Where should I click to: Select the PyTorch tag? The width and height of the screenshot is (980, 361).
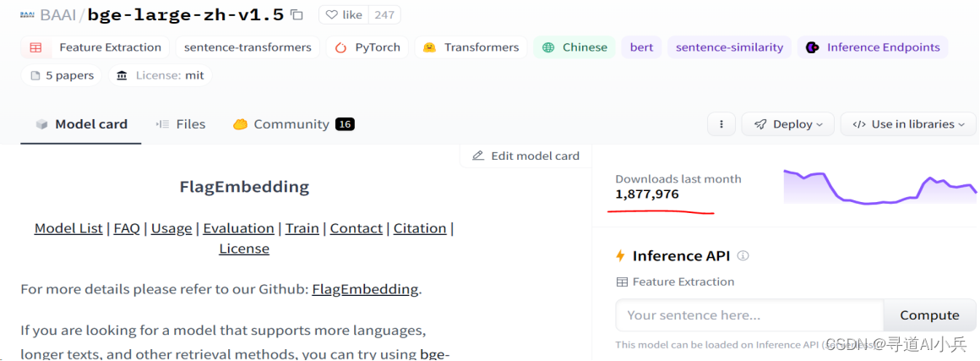coord(367,47)
